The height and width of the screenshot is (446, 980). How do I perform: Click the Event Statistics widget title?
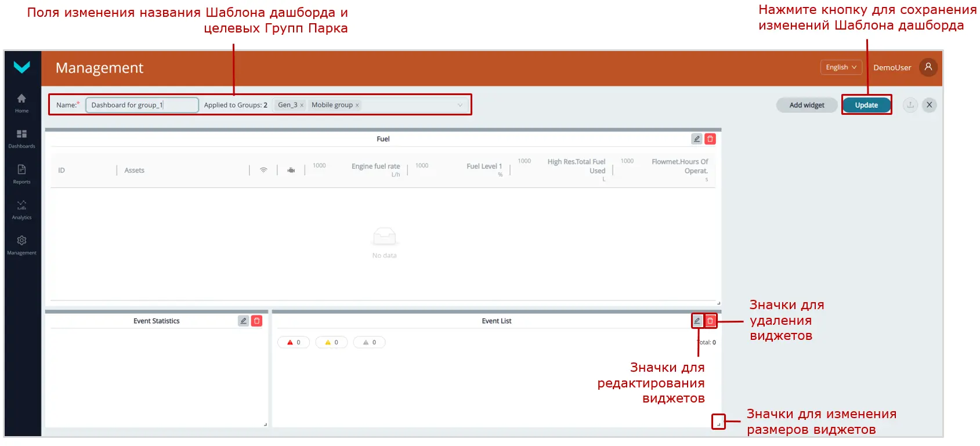pos(157,321)
